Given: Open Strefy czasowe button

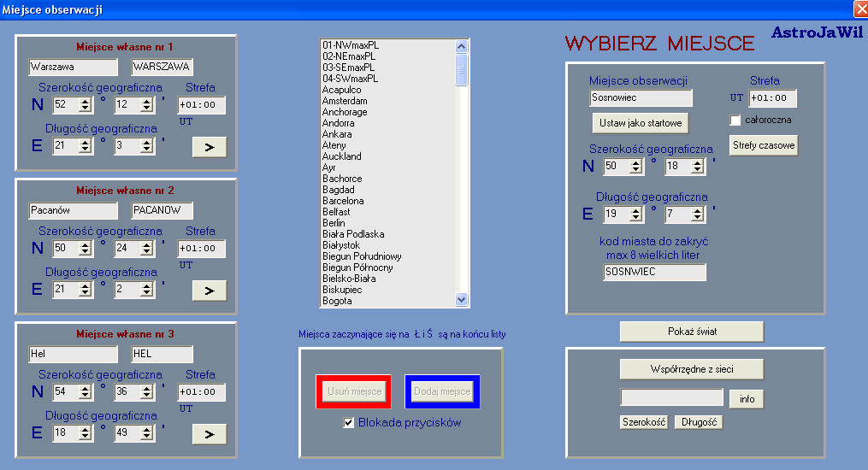Looking at the screenshot, I should (x=764, y=145).
